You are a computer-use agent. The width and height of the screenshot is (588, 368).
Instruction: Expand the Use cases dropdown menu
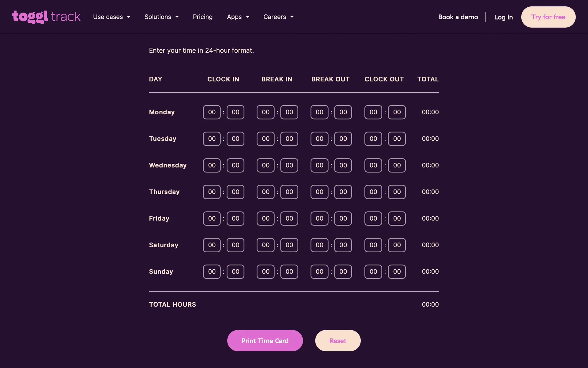coord(111,17)
